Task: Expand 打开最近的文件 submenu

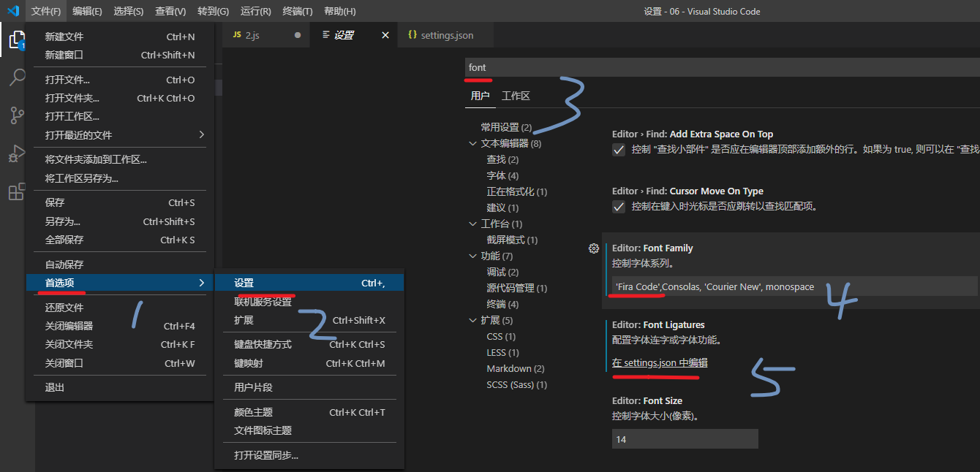Action: [x=121, y=135]
